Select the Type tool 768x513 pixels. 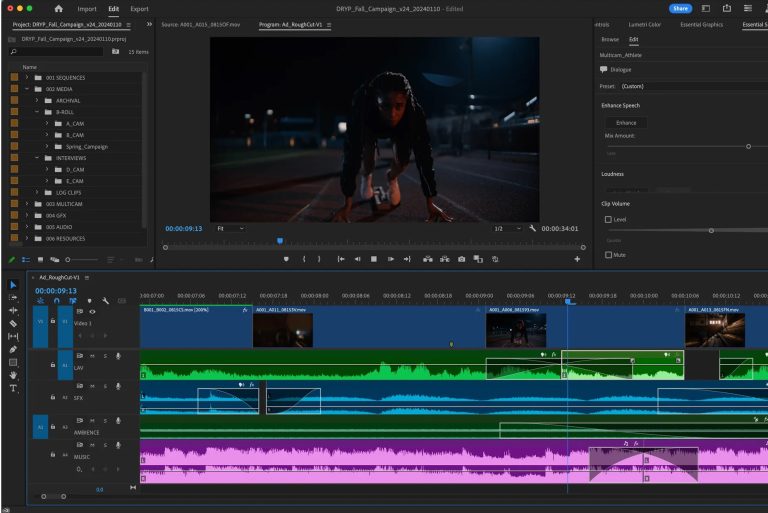(x=13, y=389)
